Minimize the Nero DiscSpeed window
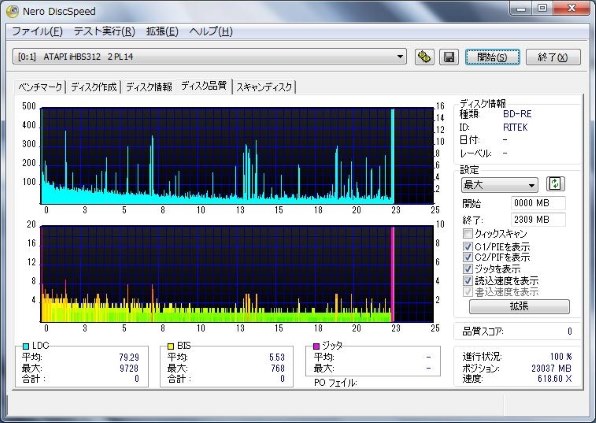The image size is (596, 423). [521, 8]
